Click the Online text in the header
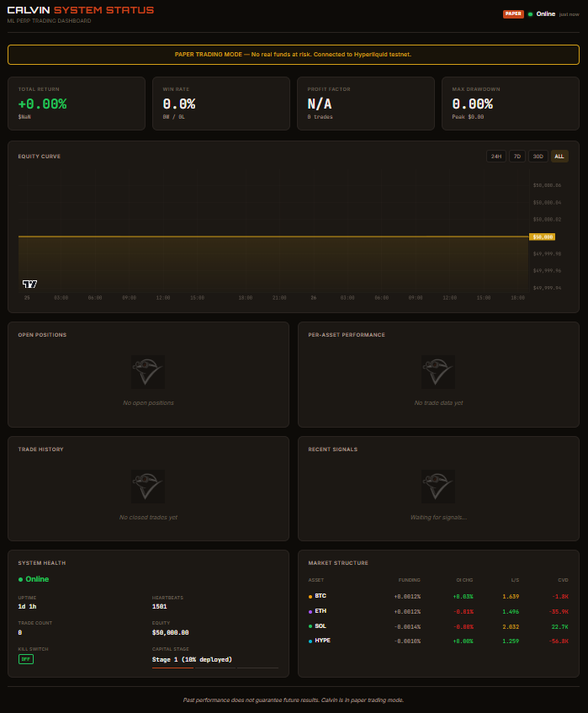 [x=546, y=14]
